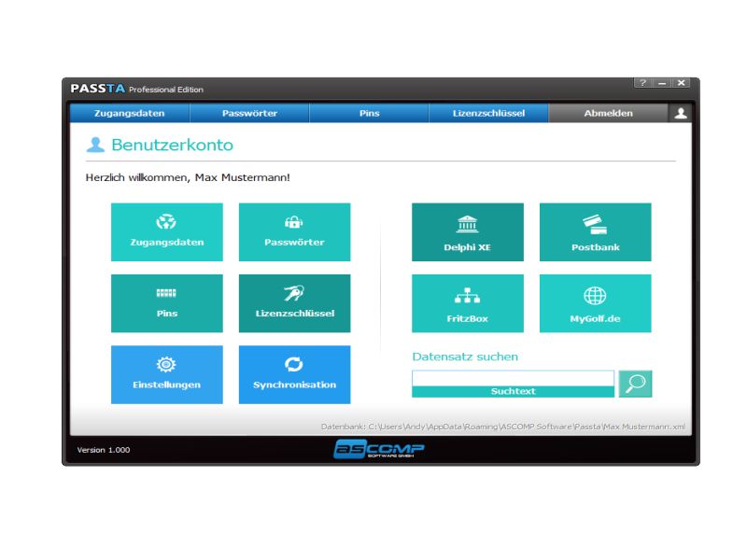The height and width of the screenshot is (560, 747).
Task: Click Abmelden to log out
Action: click(x=609, y=113)
